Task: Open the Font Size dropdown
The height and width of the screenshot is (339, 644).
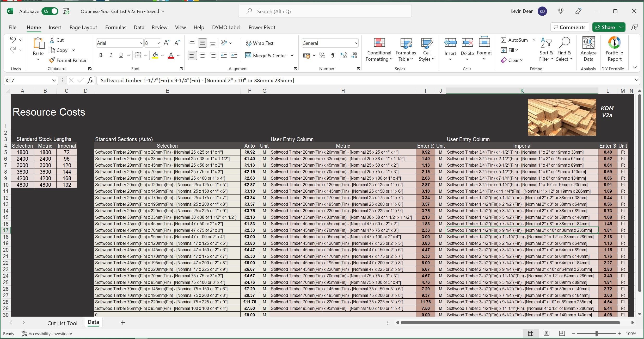Action: coord(158,43)
